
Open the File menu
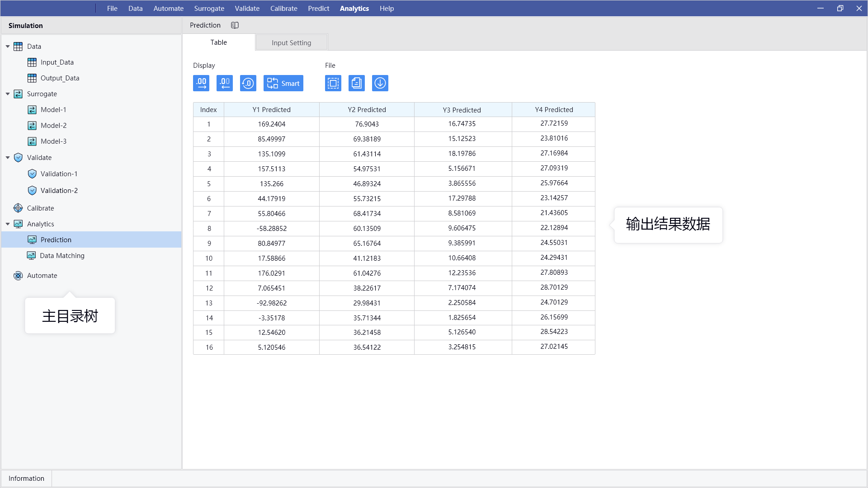(112, 9)
